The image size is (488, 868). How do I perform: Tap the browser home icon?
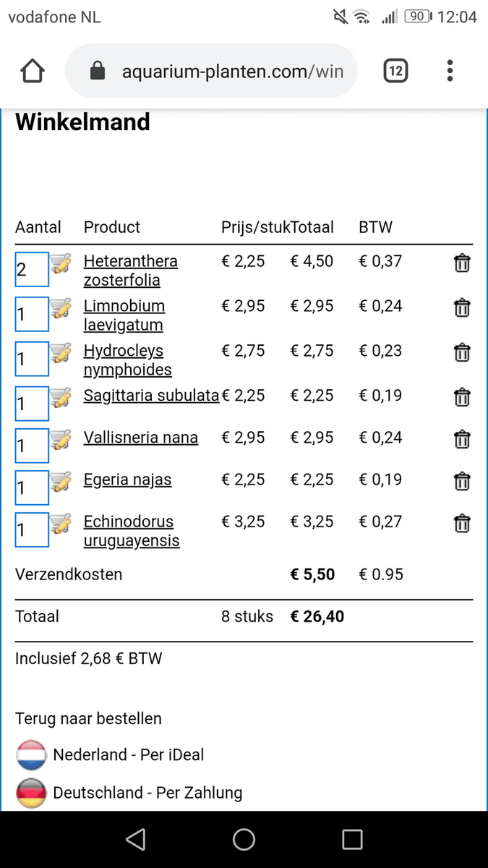pos(33,71)
